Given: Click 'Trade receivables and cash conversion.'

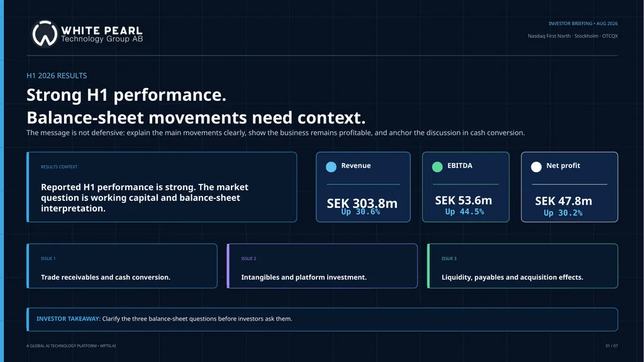Looking at the screenshot, I should [106, 277].
